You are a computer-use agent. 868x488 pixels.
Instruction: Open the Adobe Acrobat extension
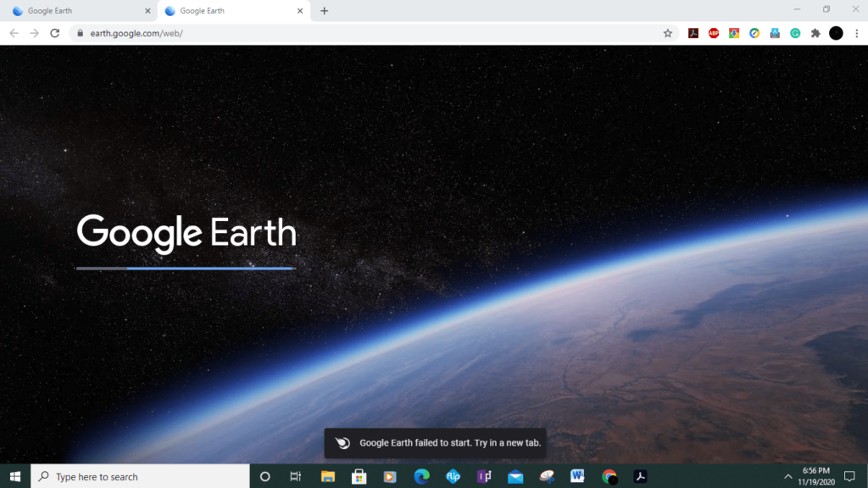click(693, 33)
